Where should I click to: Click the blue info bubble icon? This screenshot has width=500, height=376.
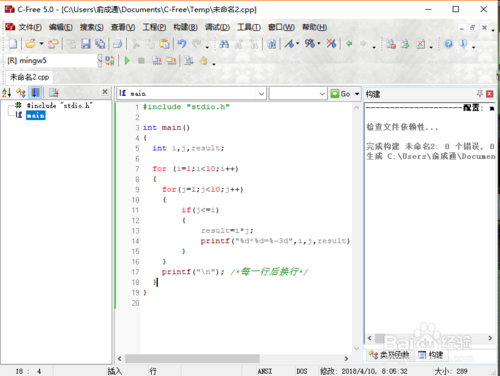point(463,44)
